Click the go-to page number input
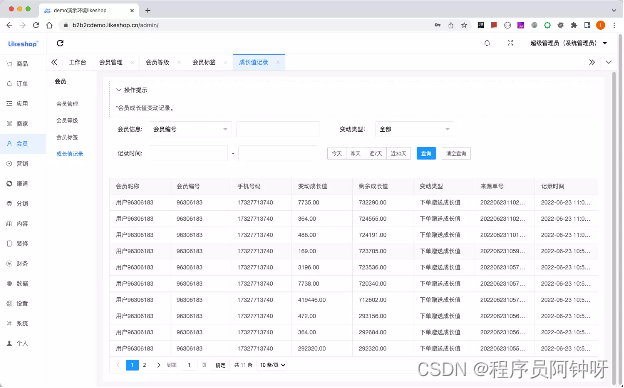 (x=189, y=365)
